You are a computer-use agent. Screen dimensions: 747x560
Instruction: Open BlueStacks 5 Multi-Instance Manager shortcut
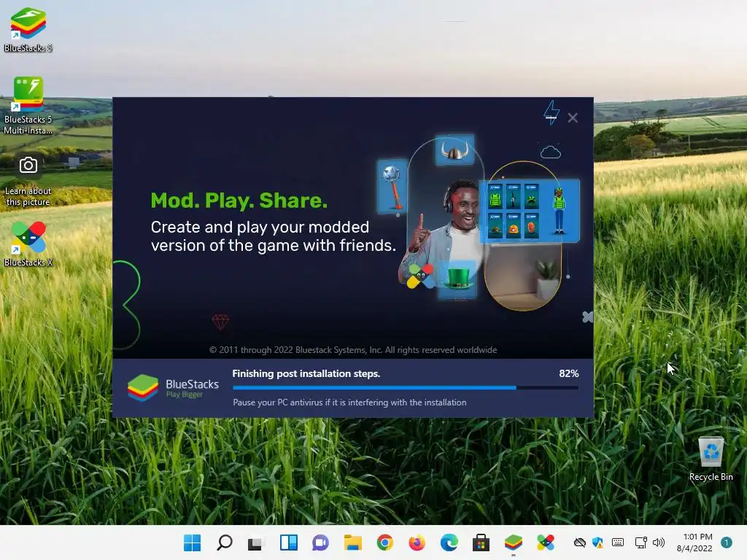pyautogui.click(x=28, y=106)
